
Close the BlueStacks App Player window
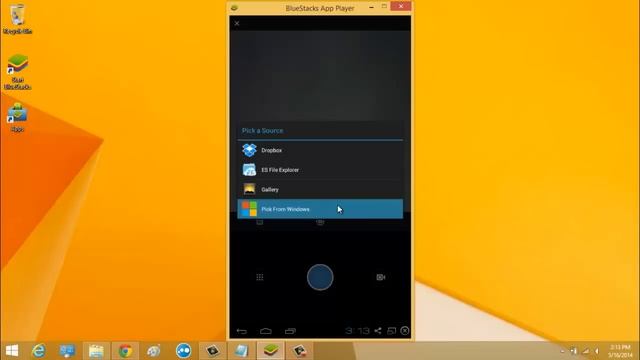(401, 6)
